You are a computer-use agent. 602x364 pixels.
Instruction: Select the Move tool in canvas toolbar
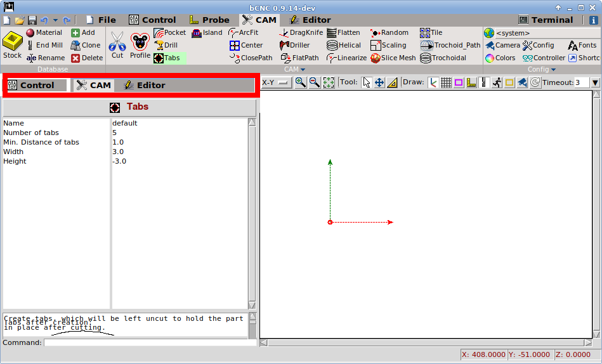tap(379, 82)
